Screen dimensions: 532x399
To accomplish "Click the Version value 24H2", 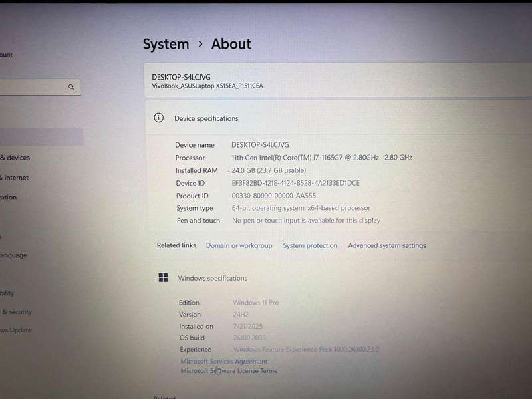I will click(241, 315).
